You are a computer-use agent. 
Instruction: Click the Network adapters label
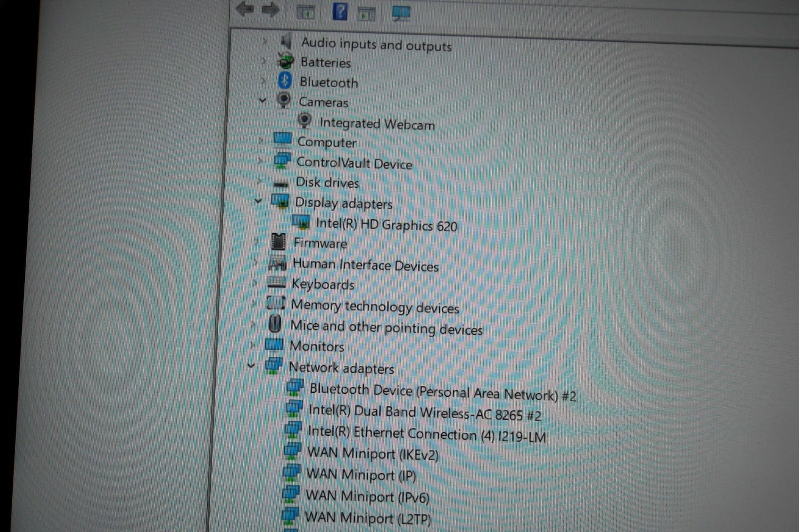342,368
